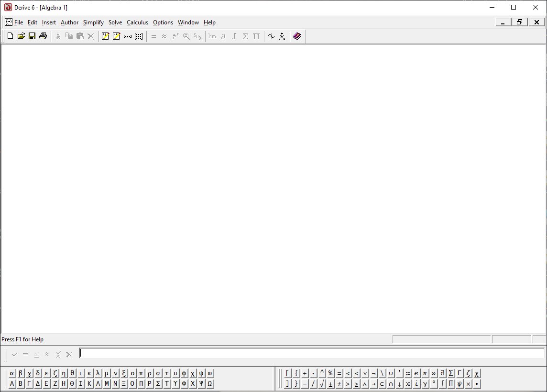Click the online help book icon
This screenshot has height=392, width=547.
coord(297,36)
